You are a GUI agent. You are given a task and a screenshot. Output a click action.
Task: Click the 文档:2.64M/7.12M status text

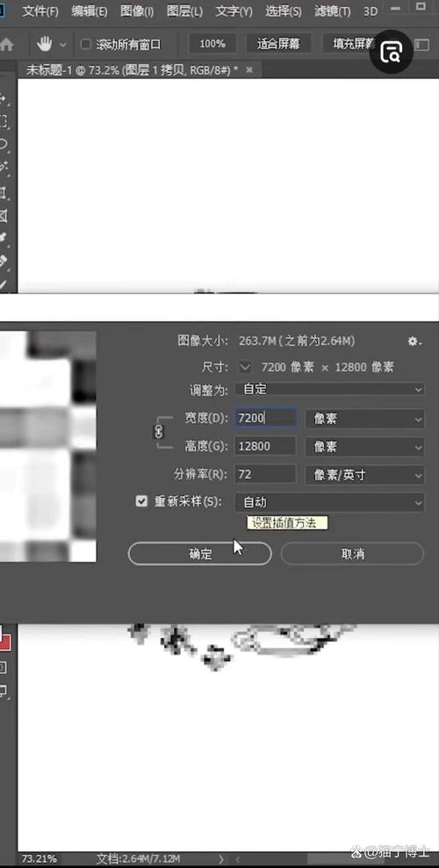139,858
